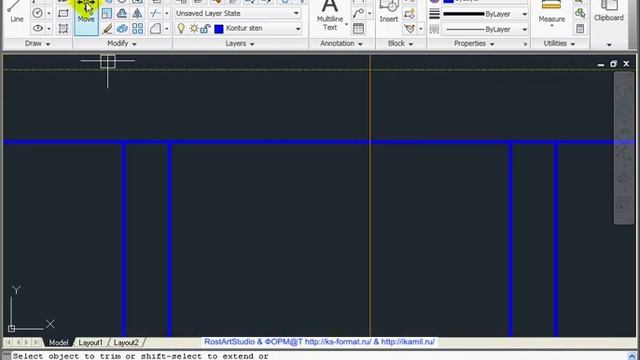Open the Clipboard panel
Screen dimensions: 640x360
coord(609,11)
